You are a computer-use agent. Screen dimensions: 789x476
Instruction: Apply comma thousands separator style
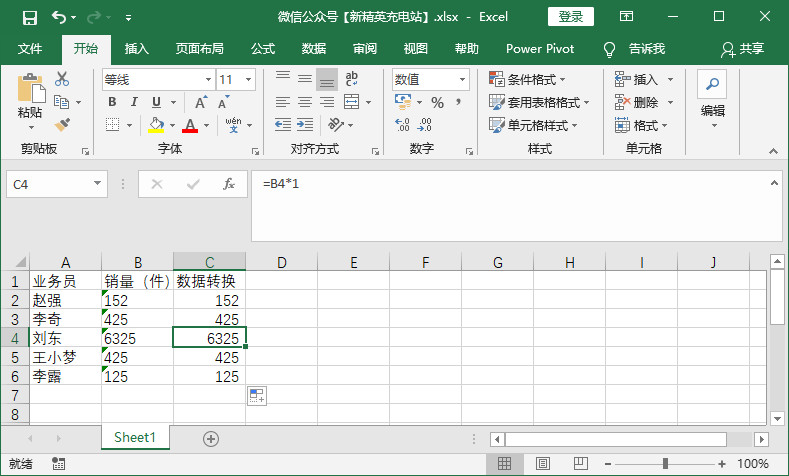(458, 103)
